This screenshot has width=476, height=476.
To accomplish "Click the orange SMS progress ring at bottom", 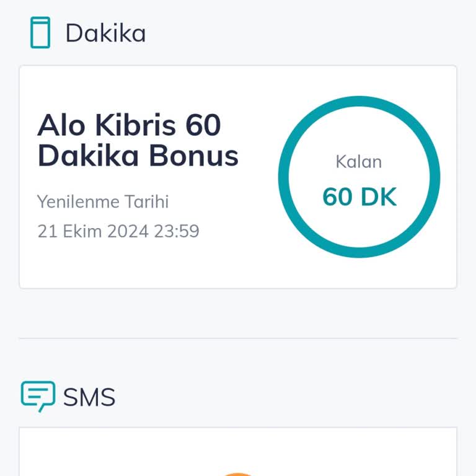I will pos(238,474).
